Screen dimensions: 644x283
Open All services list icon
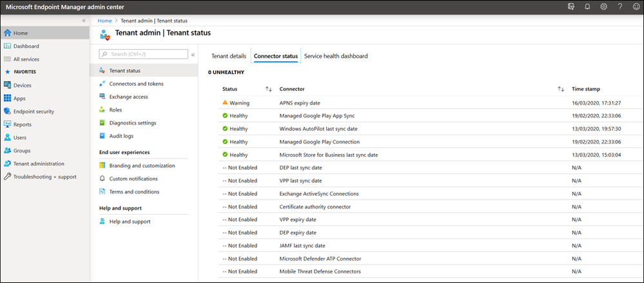[7, 59]
